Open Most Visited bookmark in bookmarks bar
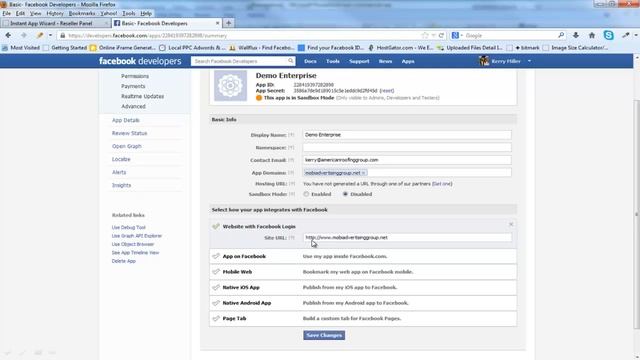 coord(21,48)
